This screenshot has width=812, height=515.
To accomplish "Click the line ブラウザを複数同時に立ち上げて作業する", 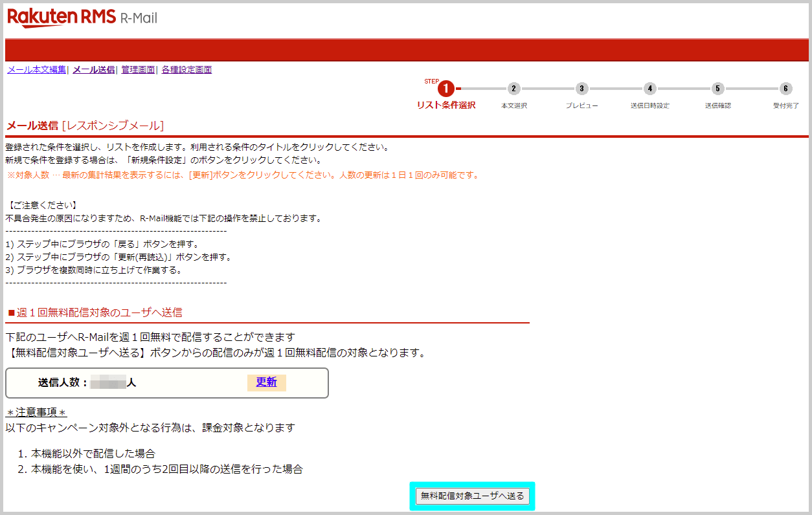I will tap(94, 270).
